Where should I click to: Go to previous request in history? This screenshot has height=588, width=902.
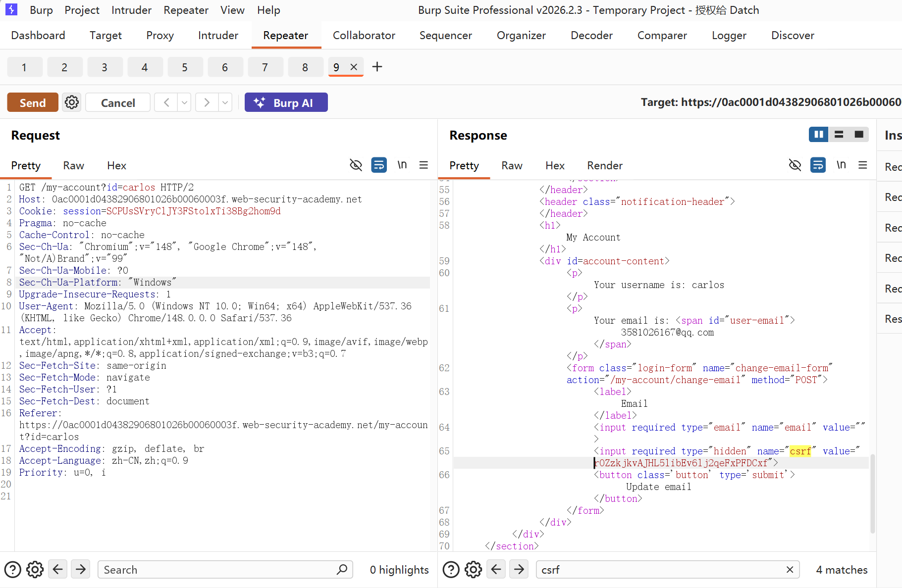click(x=166, y=102)
